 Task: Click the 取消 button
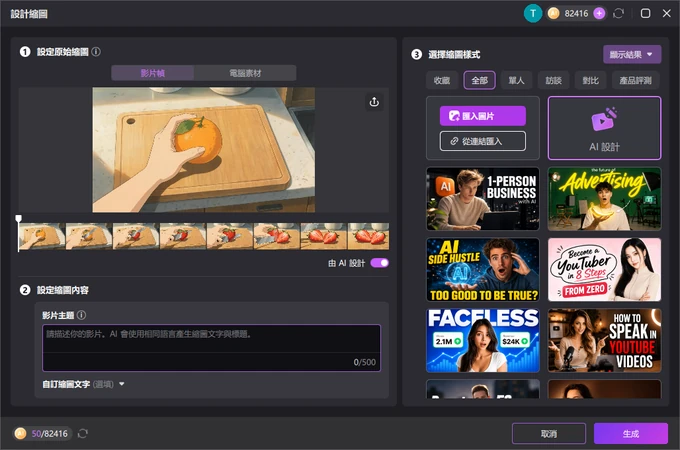pos(549,434)
